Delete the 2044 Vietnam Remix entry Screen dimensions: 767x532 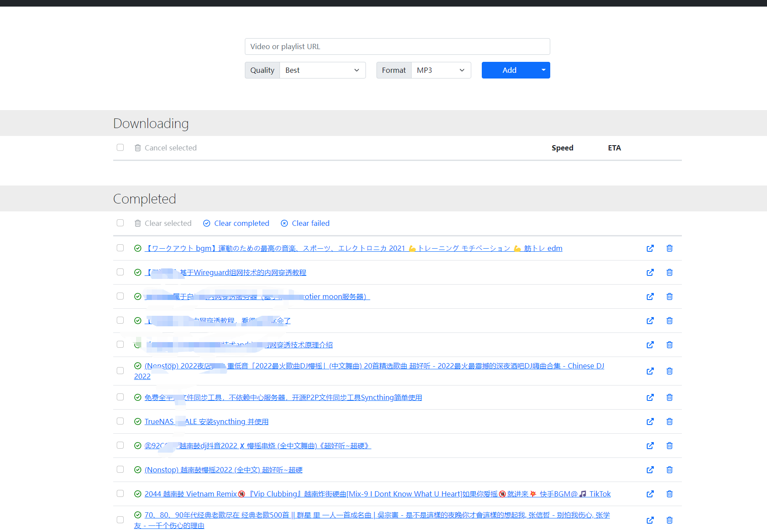[669, 494]
